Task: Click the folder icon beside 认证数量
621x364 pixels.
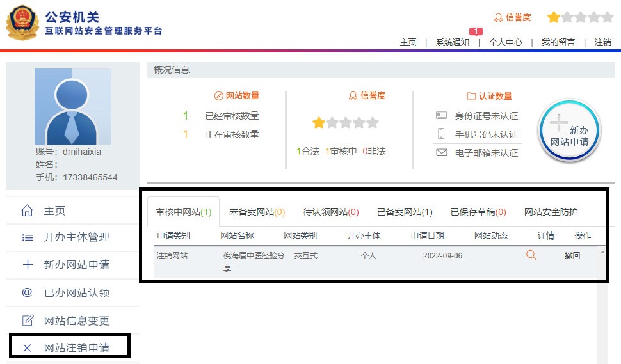Action: 471,96
